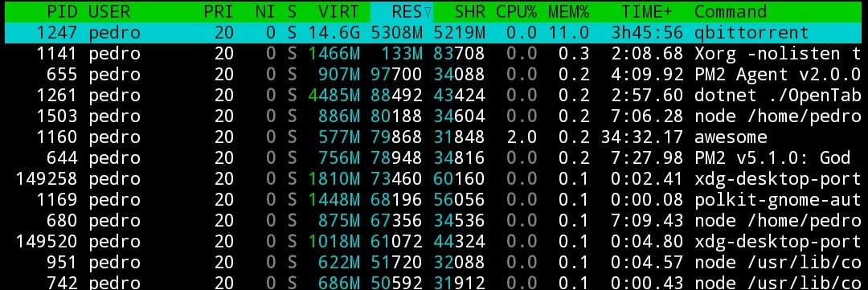Sort by the CPU% column header
The height and width of the screenshot is (290, 868).
coord(516,11)
